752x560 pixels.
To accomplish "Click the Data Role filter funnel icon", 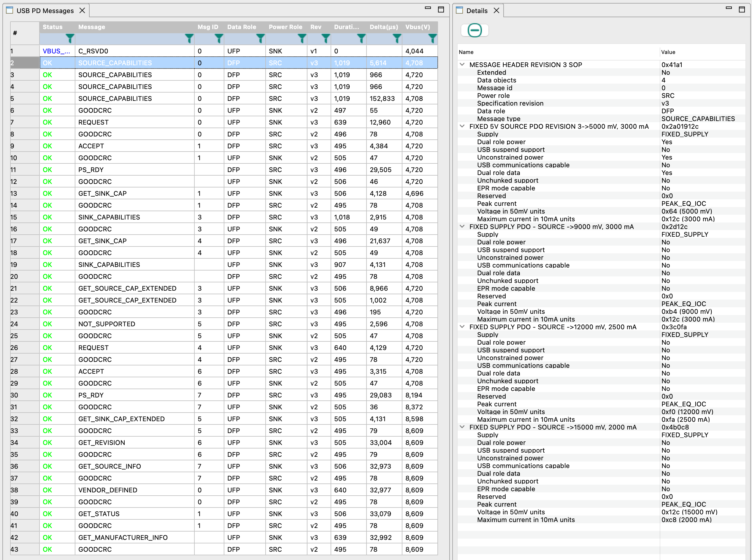I will point(260,39).
